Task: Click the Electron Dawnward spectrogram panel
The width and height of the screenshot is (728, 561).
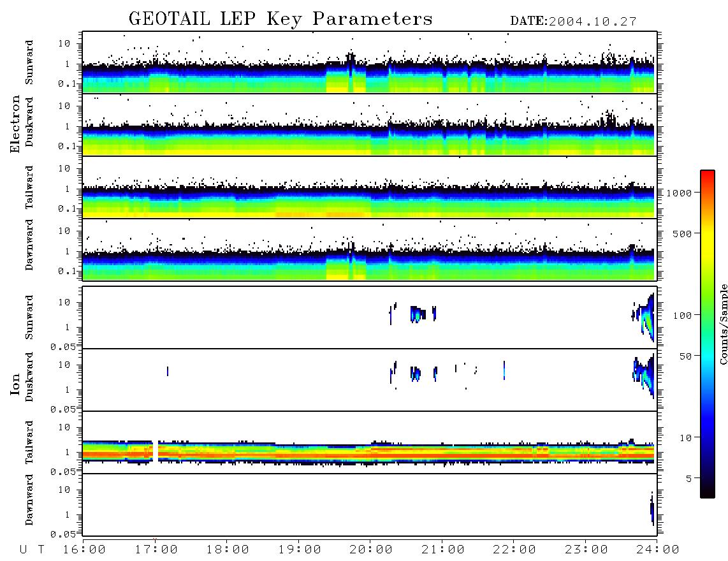Action: pyautogui.click(x=370, y=249)
